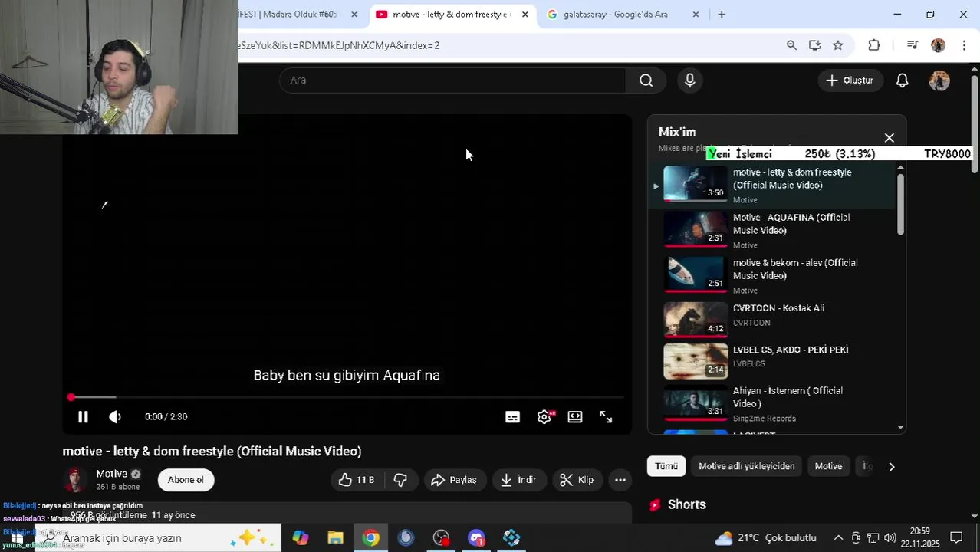Close the Mix'im playlist panel
The height and width of the screenshot is (552, 980).
[890, 138]
